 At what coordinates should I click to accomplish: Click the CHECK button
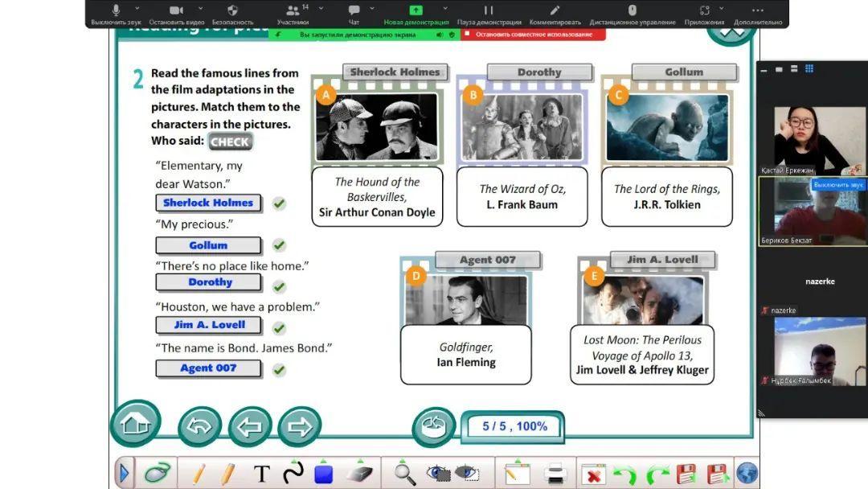pyautogui.click(x=230, y=142)
